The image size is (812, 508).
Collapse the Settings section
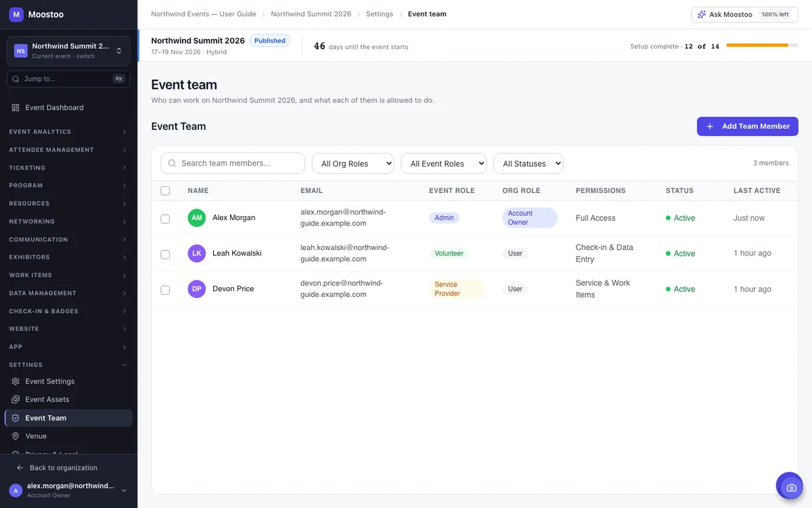[x=68, y=365]
